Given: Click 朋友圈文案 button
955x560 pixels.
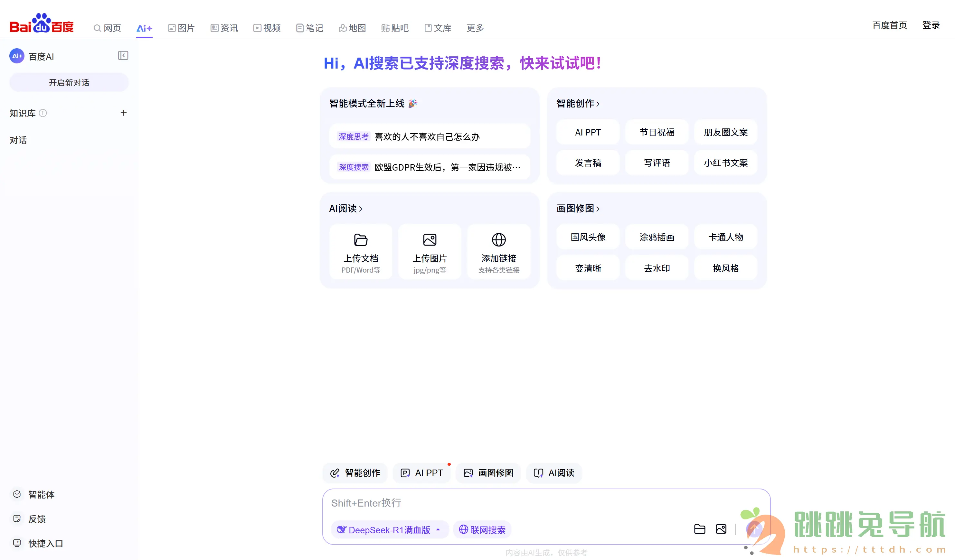Looking at the screenshot, I should click(x=726, y=132).
